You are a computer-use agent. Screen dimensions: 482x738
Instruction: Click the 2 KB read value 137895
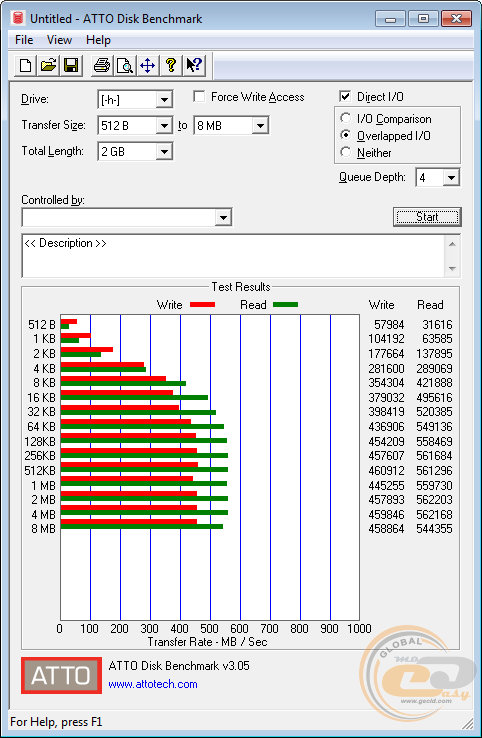point(434,353)
